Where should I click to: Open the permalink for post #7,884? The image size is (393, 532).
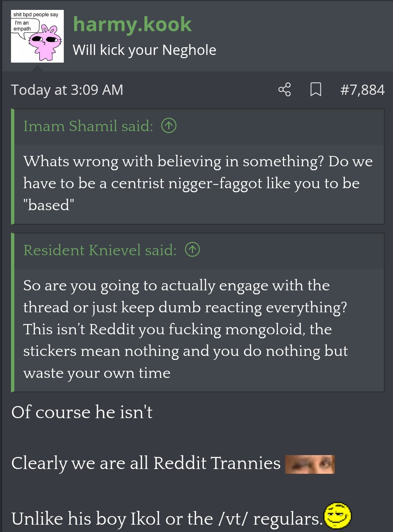(x=362, y=90)
